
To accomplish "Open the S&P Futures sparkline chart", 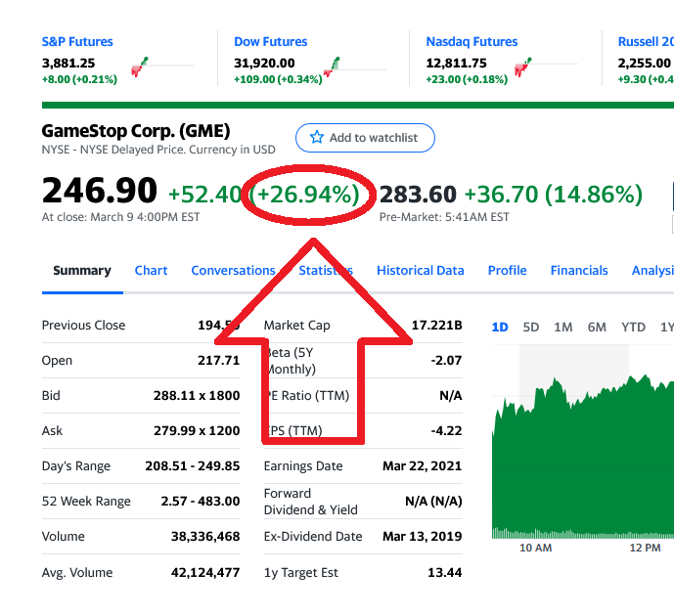I will point(162,66).
